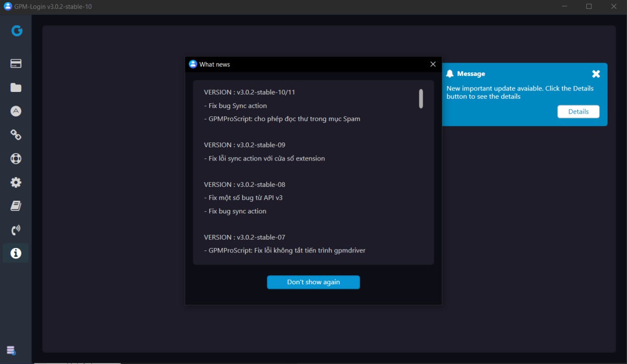Select the chain link icon in the sidebar
The height and width of the screenshot is (364, 627).
pyautogui.click(x=16, y=135)
